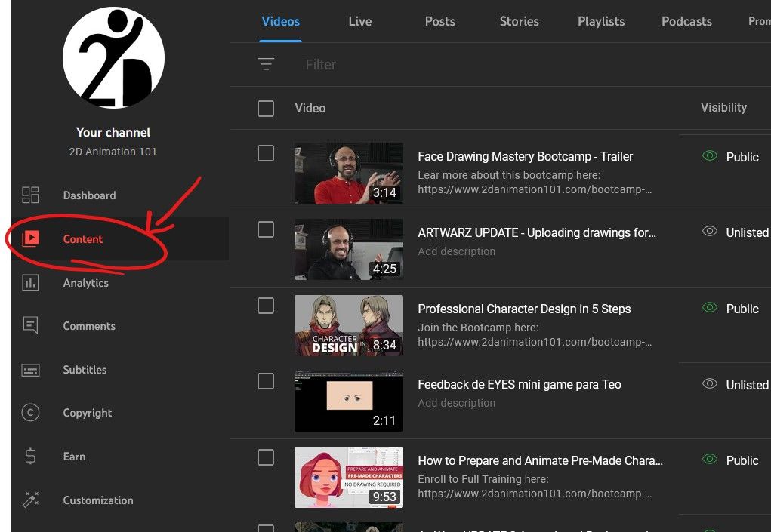Change Public visibility of Face Drawing trailer
The width and height of the screenshot is (771, 532).
click(x=731, y=157)
